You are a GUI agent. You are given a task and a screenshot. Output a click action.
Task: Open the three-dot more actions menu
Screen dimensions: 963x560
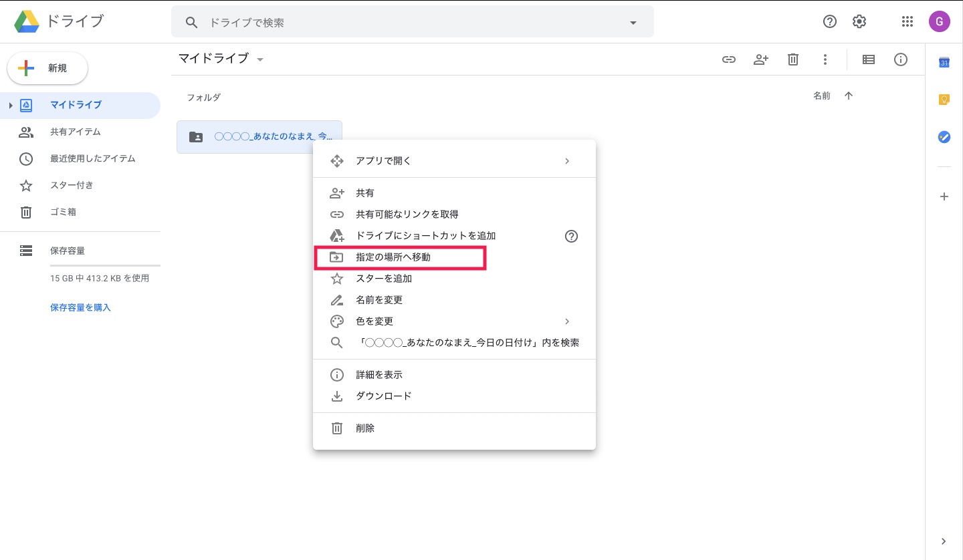[x=825, y=59]
